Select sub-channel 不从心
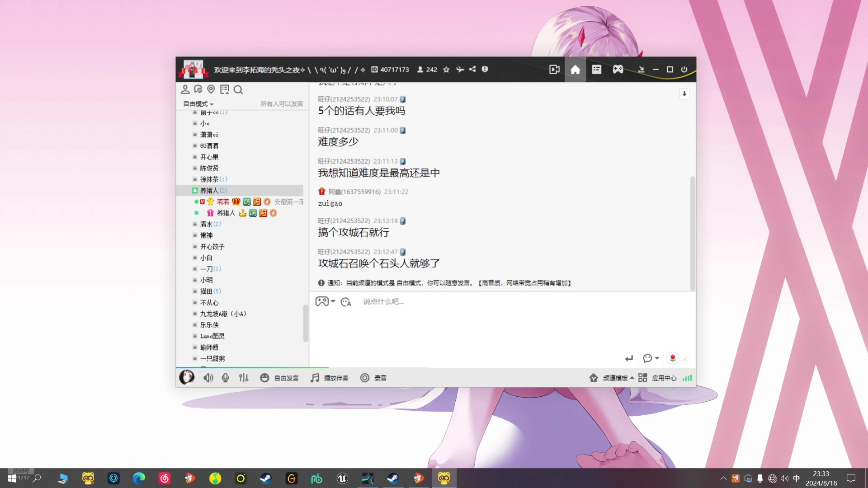The image size is (868, 488). (209, 303)
